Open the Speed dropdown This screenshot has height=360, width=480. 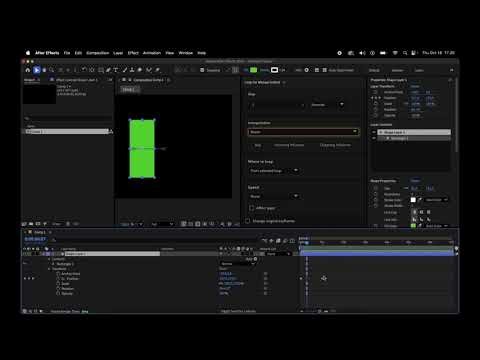(x=274, y=196)
